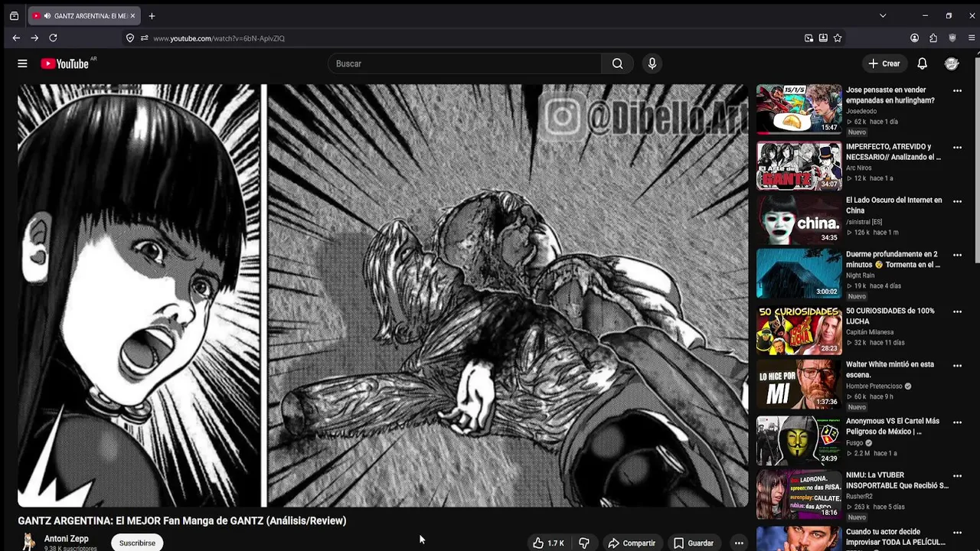Viewport: 980px width, 551px height.
Task: Bookmark this page with the star
Action: click(x=838, y=37)
